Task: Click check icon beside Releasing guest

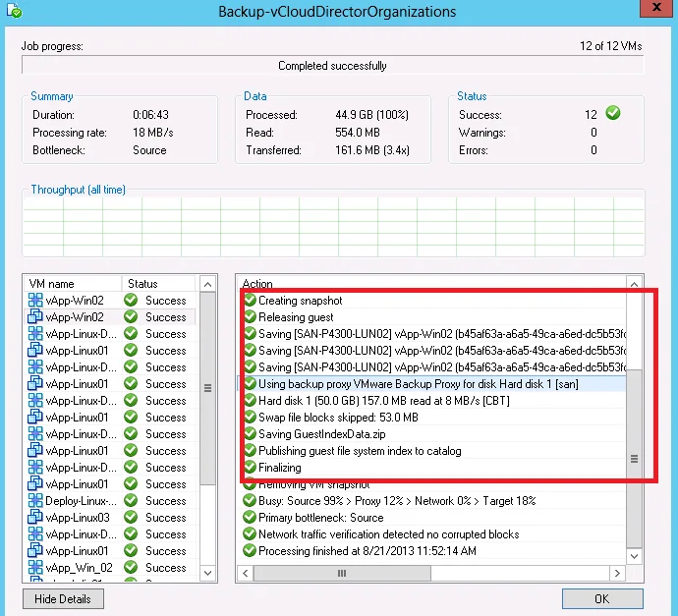Action: [250, 317]
